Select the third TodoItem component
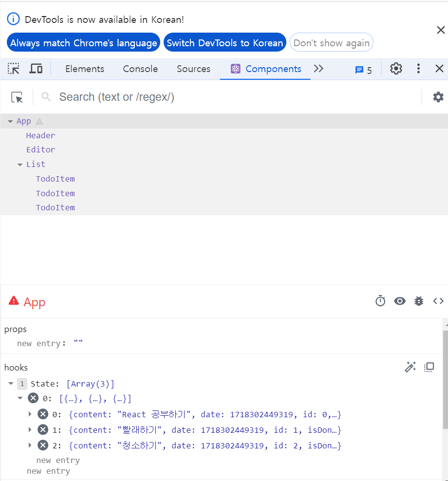The width and height of the screenshot is (448, 481). click(55, 208)
